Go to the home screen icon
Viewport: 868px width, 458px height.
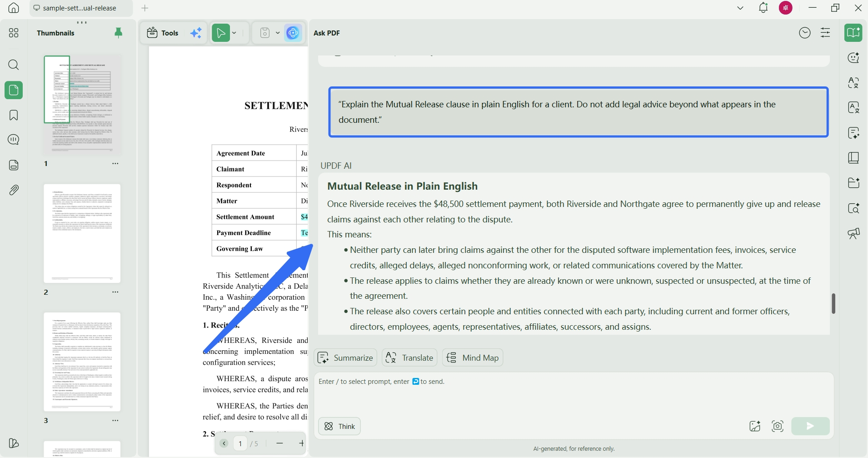pos(14,8)
